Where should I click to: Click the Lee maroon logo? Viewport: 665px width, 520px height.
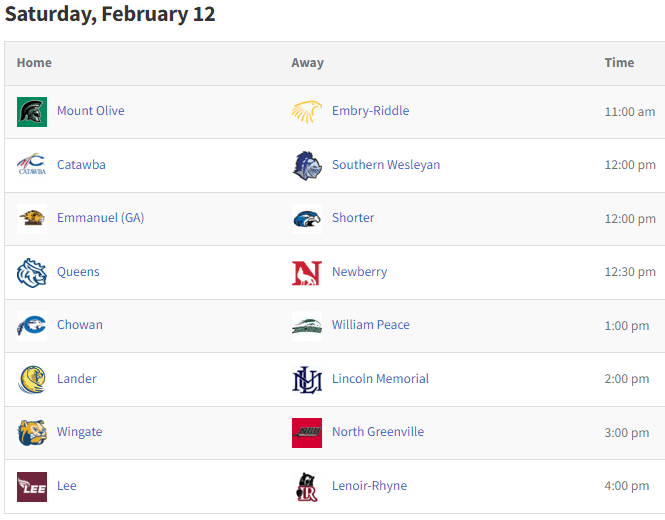[x=32, y=487]
